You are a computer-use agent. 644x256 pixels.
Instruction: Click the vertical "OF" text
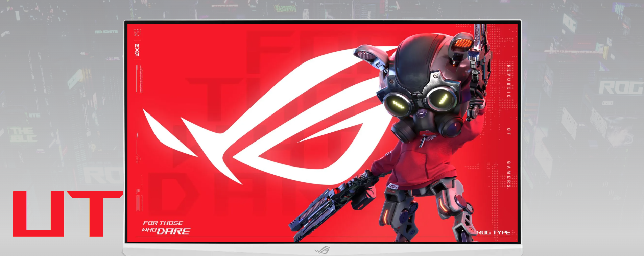click(508, 131)
